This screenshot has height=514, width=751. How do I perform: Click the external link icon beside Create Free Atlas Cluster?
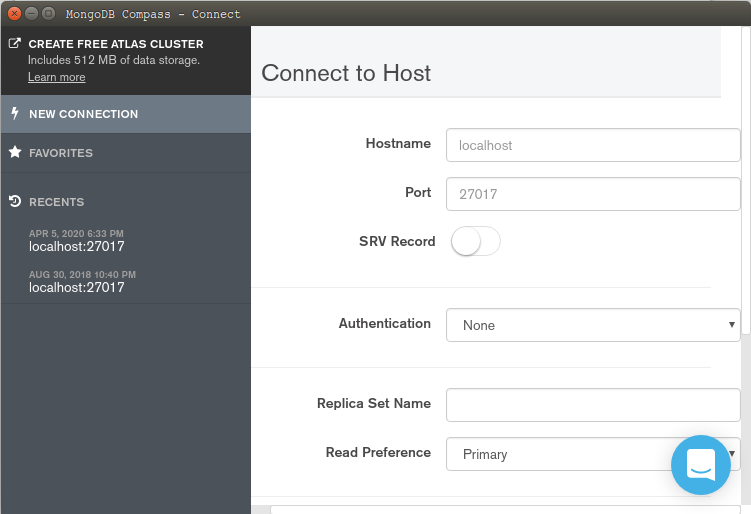pyautogui.click(x=15, y=43)
